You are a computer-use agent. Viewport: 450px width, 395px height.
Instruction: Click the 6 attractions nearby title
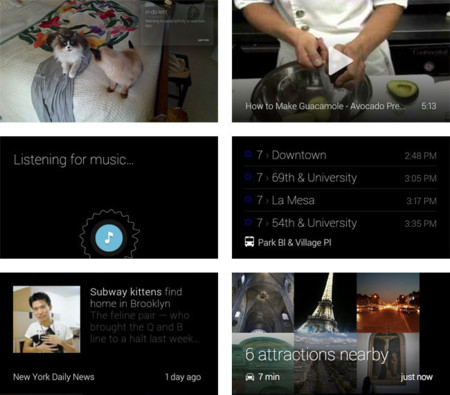(x=317, y=354)
